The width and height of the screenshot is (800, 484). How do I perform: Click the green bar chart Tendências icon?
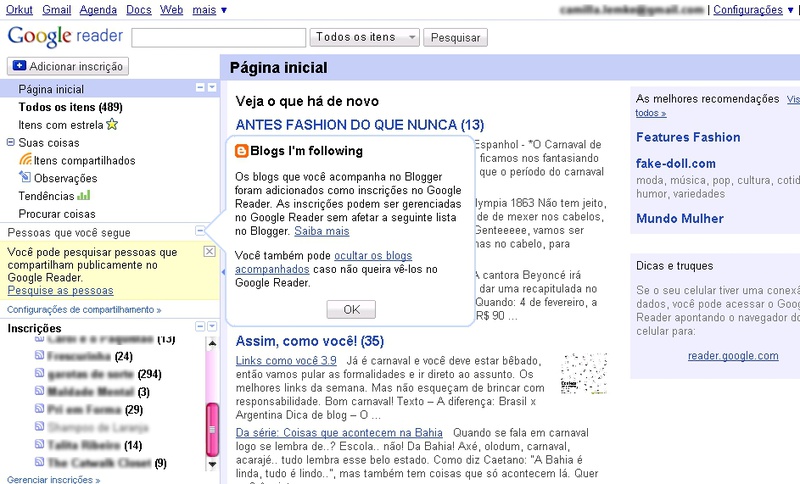(84, 195)
